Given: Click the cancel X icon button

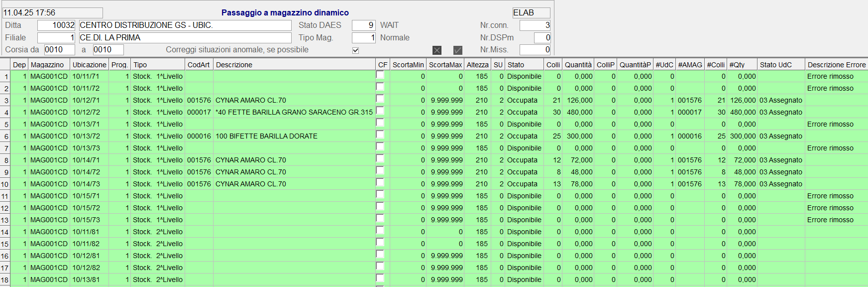Looking at the screenshot, I should (437, 50).
